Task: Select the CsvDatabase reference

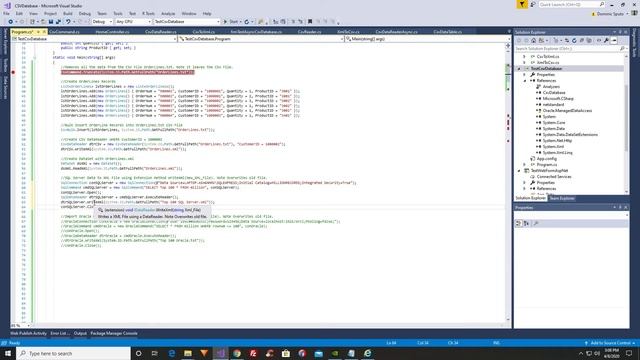Action: pos(554,93)
